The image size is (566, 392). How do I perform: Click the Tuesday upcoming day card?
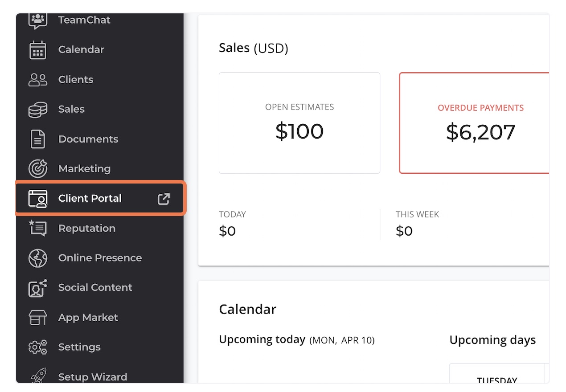click(x=497, y=373)
